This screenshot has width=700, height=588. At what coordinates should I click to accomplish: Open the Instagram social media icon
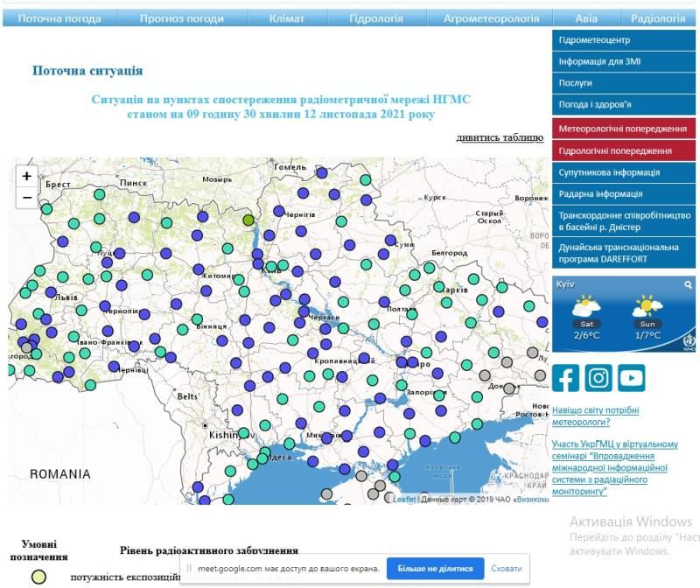(598, 378)
